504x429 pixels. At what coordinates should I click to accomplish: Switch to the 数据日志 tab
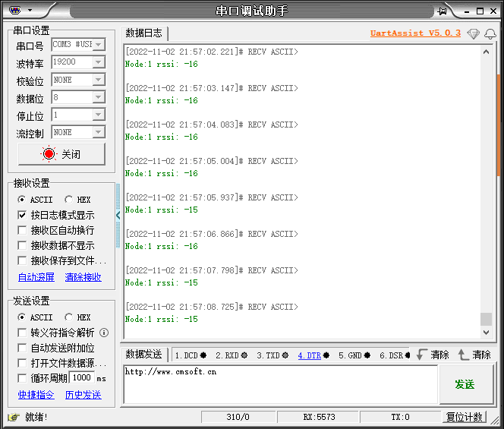click(x=143, y=33)
